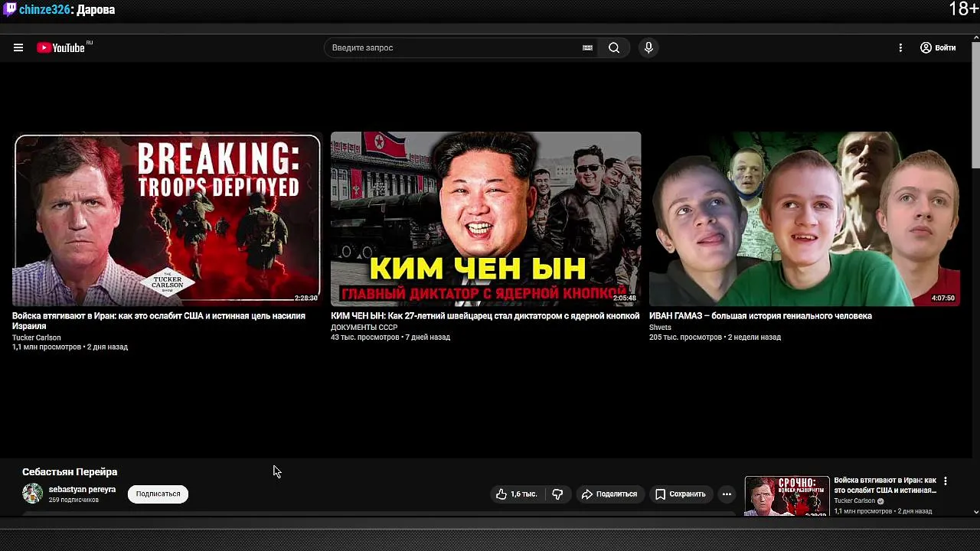Click video heading Себастьян Перейра
This screenshot has height=551, width=980.
tap(70, 472)
